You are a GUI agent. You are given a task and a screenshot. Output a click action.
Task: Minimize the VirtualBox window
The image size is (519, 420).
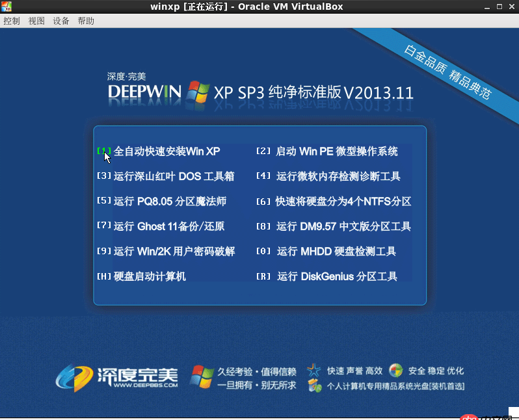tap(486, 7)
